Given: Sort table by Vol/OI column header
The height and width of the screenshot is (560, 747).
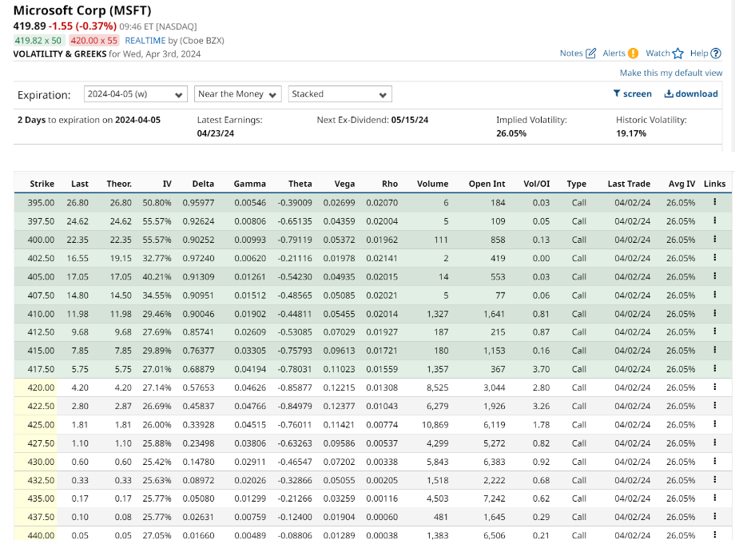Looking at the screenshot, I should (536, 184).
